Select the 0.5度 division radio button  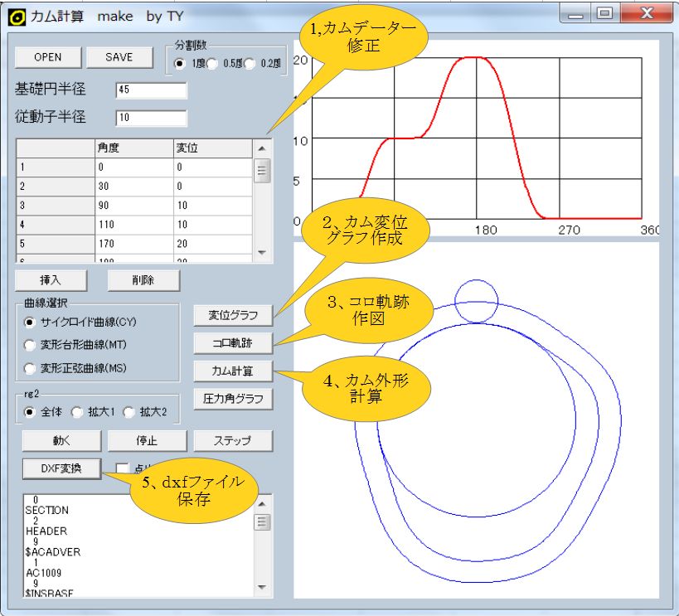point(212,64)
